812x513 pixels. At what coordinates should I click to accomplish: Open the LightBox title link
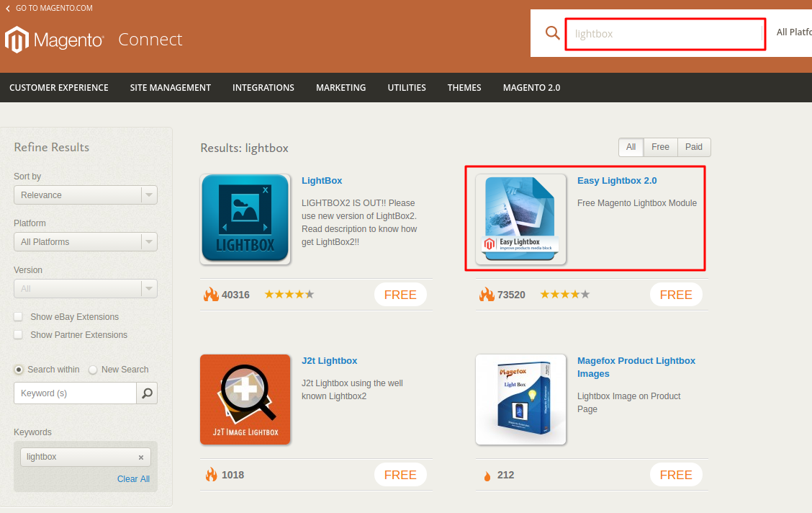pos(322,181)
